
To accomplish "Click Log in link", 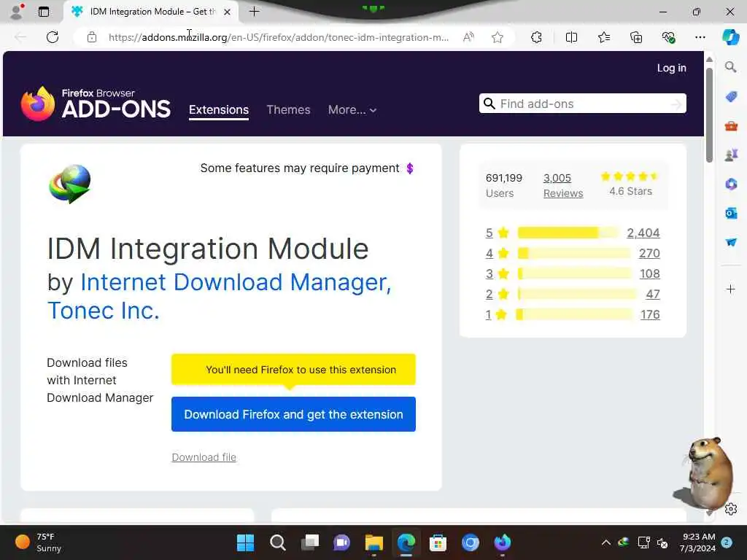I will (x=672, y=68).
